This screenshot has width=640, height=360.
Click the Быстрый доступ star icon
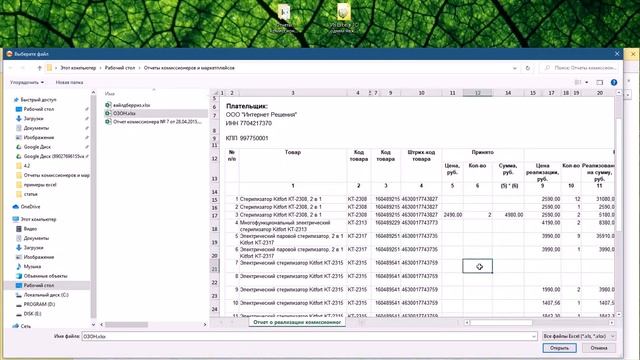[16, 100]
